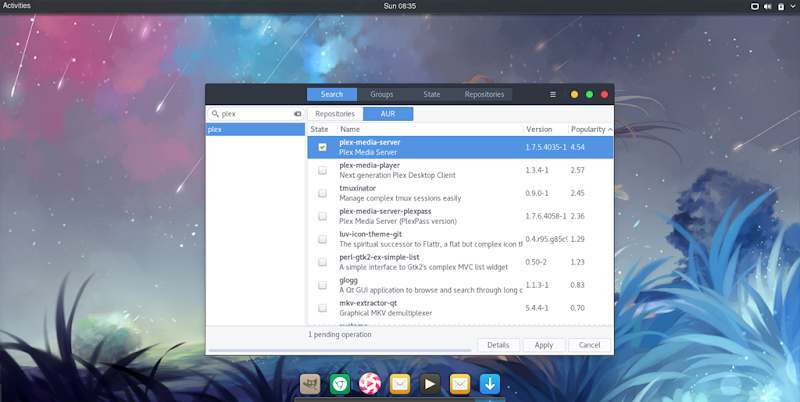Click the Graphical MKV demultiplexer description

click(385, 313)
